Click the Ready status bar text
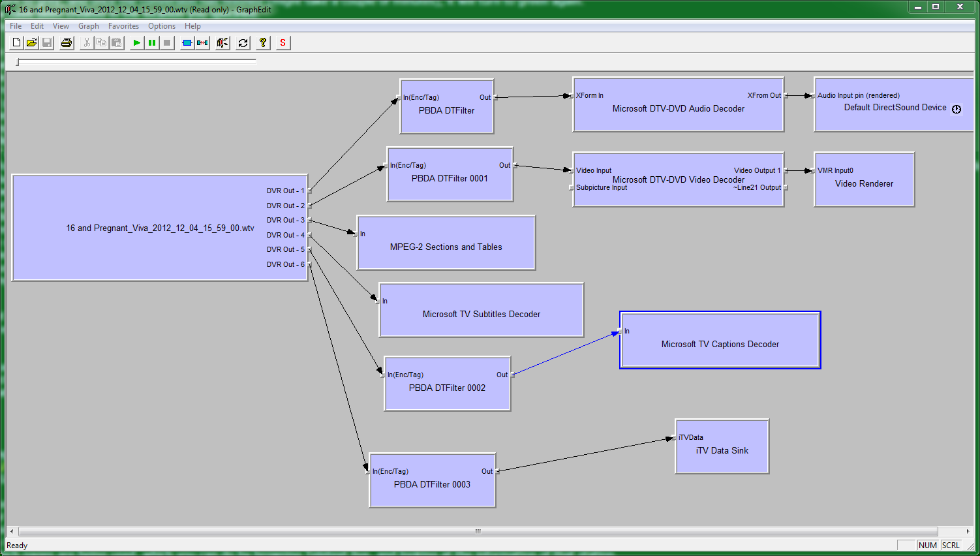Image resolution: width=980 pixels, height=556 pixels. [17, 546]
